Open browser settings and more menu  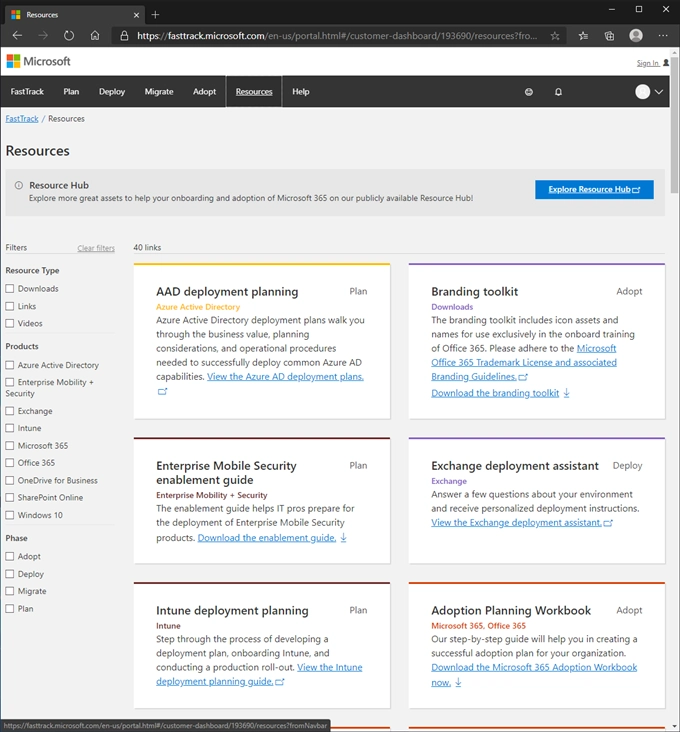(663, 35)
